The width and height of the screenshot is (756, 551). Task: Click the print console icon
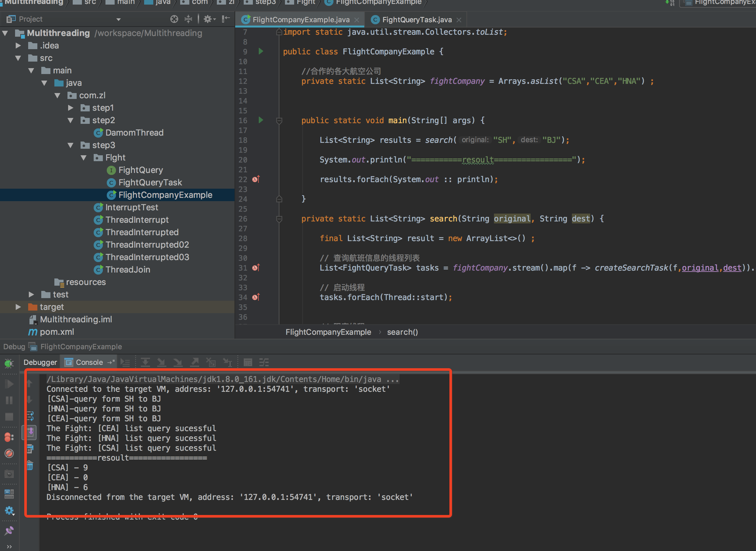click(x=30, y=449)
